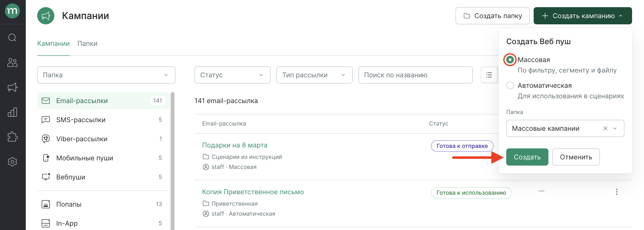Select the Автоматическая radio button
This screenshot has width=644, height=230.
(x=510, y=85)
